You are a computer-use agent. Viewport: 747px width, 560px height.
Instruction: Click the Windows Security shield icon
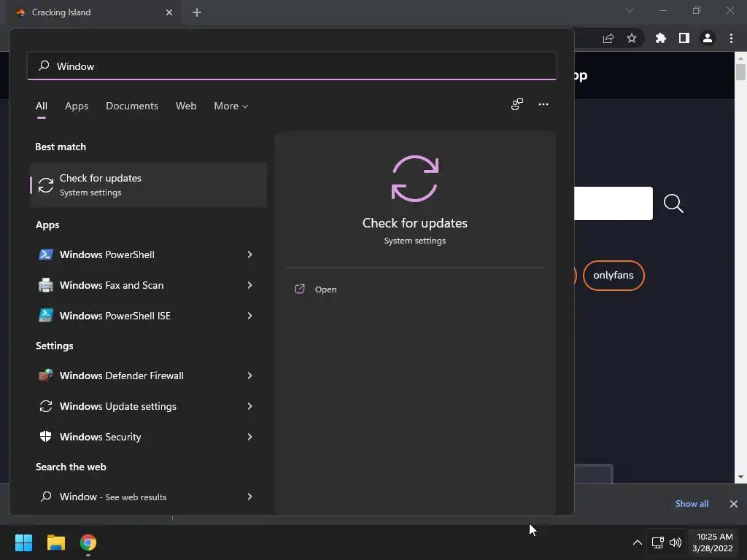coord(46,436)
